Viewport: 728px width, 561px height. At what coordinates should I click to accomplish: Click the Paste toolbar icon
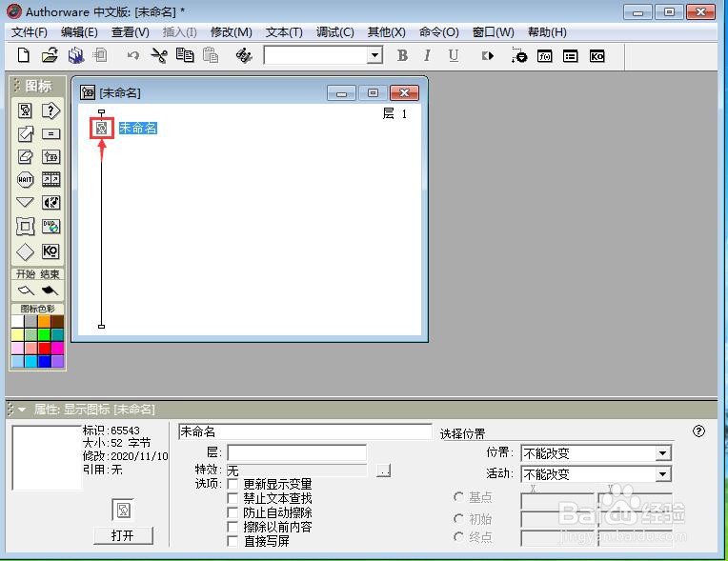tap(211, 55)
